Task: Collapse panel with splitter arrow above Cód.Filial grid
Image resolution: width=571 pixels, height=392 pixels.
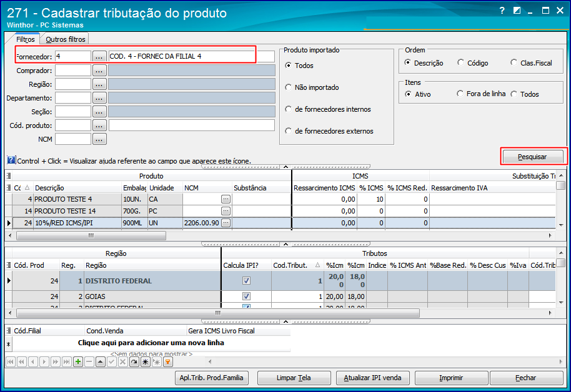Action: pos(286,321)
